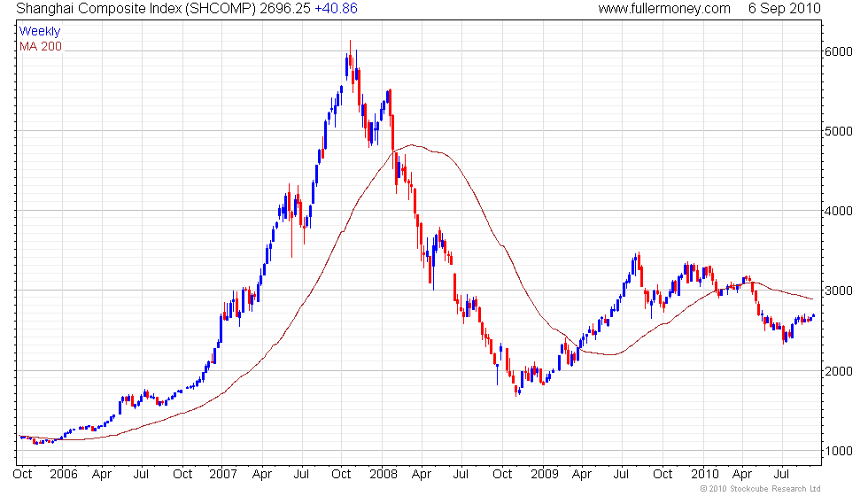Open the www.fullermoney.com link
Image resolution: width=868 pixels, height=496 pixels.
(x=664, y=8)
